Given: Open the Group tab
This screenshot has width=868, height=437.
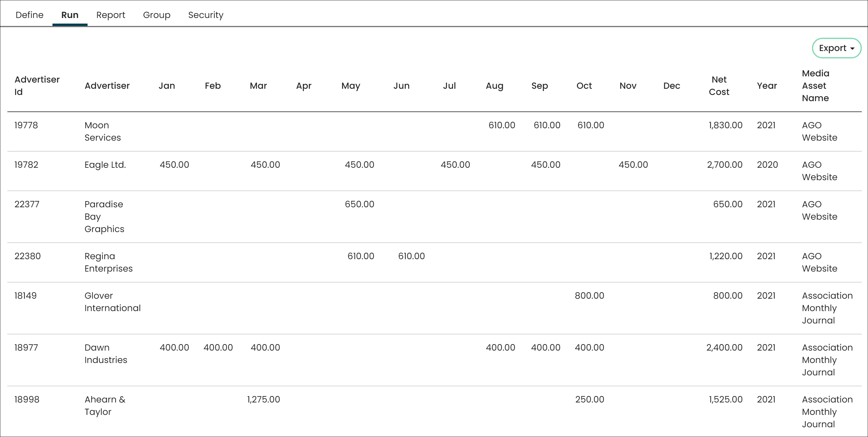Looking at the screenshot, I should click(x=157, y=15).
